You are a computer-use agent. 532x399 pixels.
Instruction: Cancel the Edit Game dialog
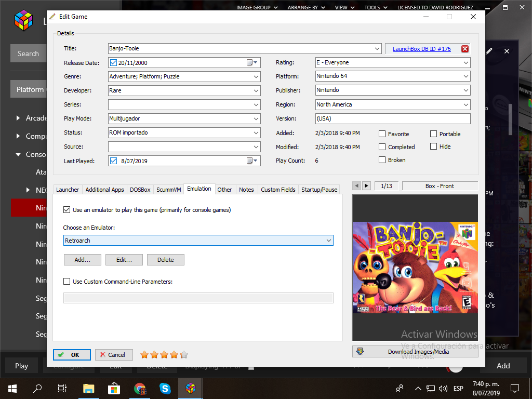[114, 354]
